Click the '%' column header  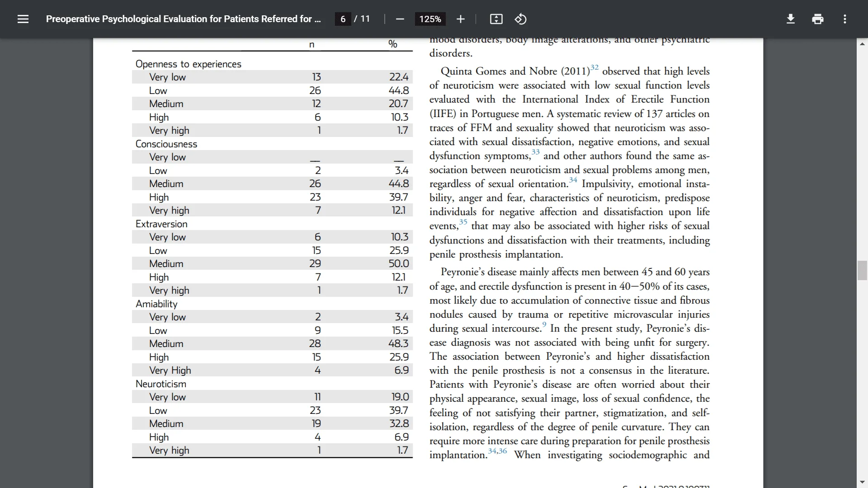pos(393,44)
